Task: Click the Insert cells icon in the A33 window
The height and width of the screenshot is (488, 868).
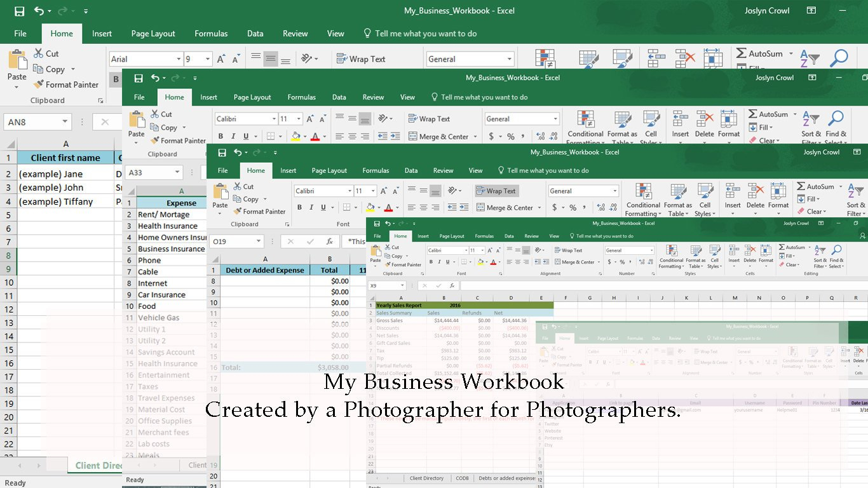Action: (x=681, y=119)
